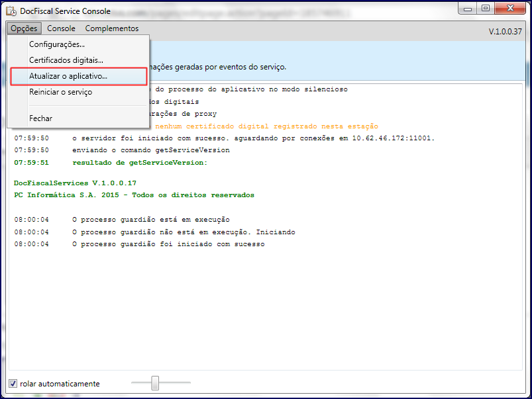Click 'rolar automaticamente' label text
This screenshot has height=399, width=532.
[x=60, y=384]
